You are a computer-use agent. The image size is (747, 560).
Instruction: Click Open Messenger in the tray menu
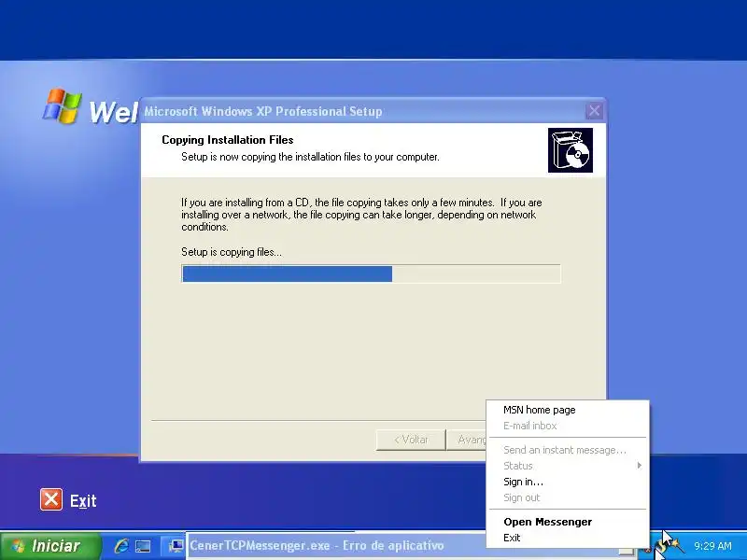tap(567, 522)
